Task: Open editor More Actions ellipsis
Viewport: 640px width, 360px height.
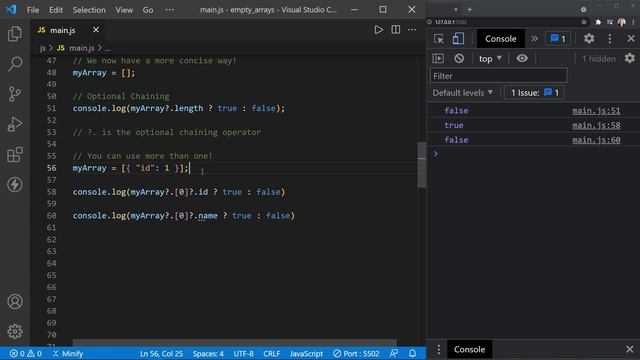Action: click(x=412, y=30)
